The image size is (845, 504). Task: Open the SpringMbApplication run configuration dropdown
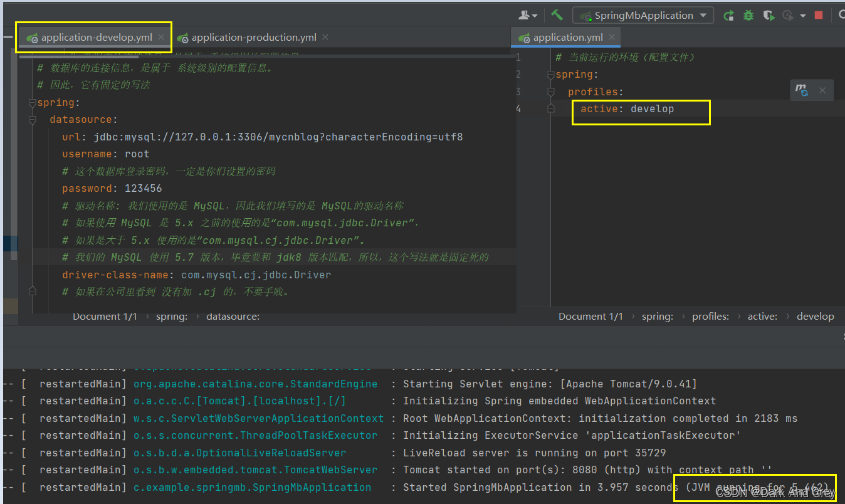pos(643,16)
